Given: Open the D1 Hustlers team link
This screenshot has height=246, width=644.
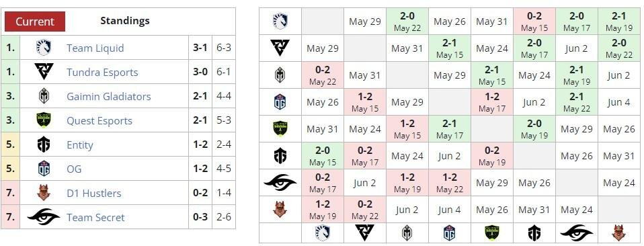Looking at the screenshot, I should (93, 193).
